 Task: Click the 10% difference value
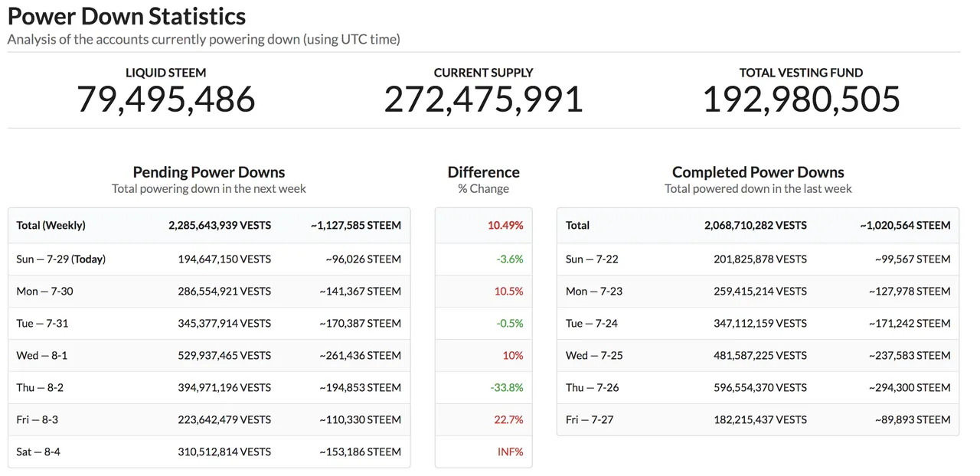(513, 355)
